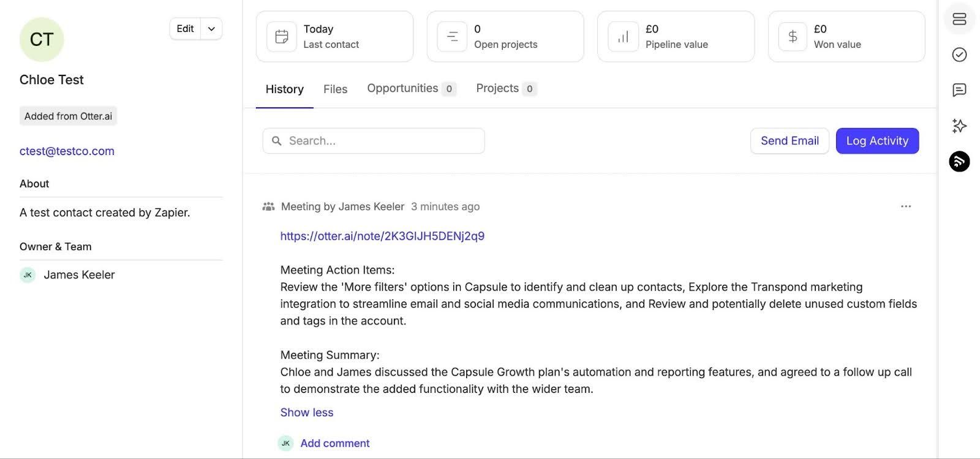980x459 pixels.
Task: Click 'A test contact created by Zapier.' text
Action: (x=105, y=213)
